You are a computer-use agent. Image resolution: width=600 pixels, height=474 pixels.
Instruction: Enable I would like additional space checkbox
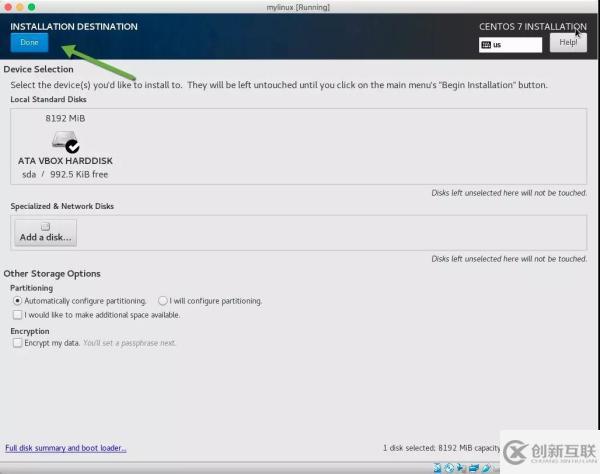pyautogui.click(x=17, y=315)
